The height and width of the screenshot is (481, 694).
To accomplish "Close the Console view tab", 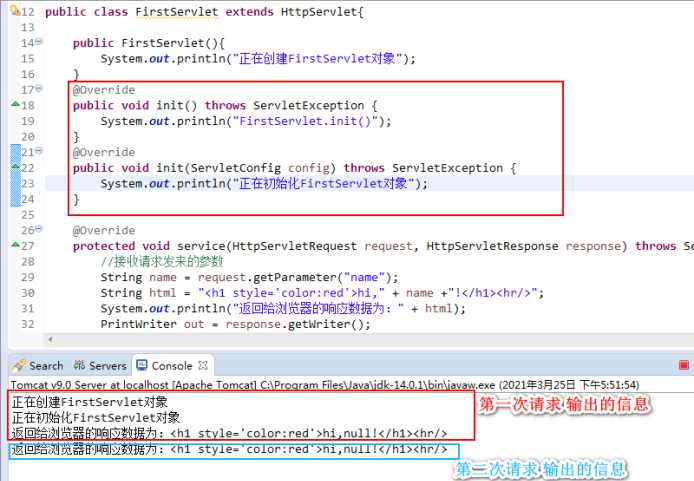I will tap(203, 366).
